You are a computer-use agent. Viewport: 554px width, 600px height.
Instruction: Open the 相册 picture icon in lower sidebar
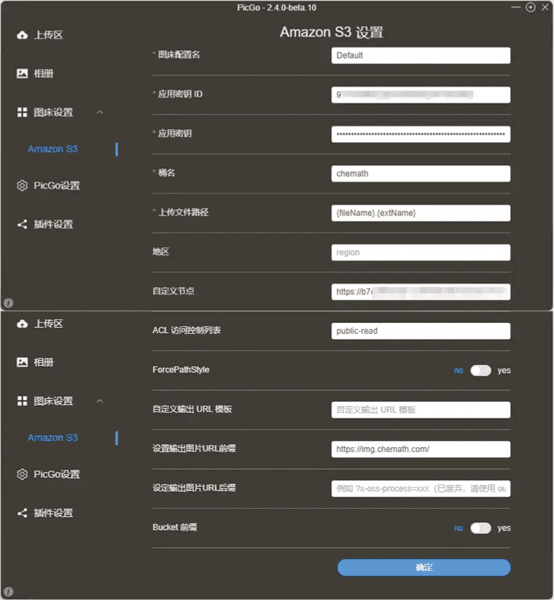click(22, 362)
